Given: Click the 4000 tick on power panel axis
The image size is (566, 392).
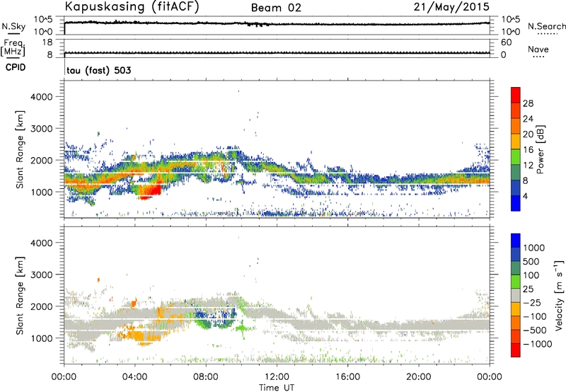Looking at the screenshot, I should click(41, 97).
